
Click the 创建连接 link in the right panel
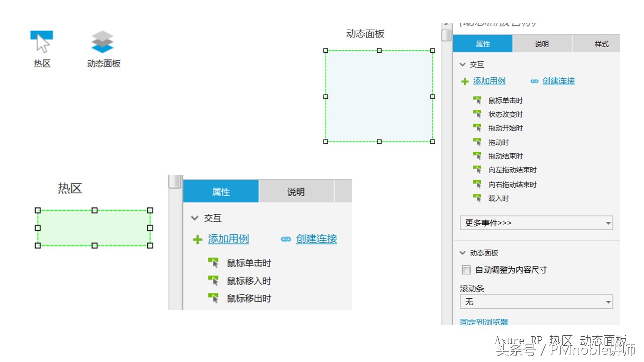(559, 81)
